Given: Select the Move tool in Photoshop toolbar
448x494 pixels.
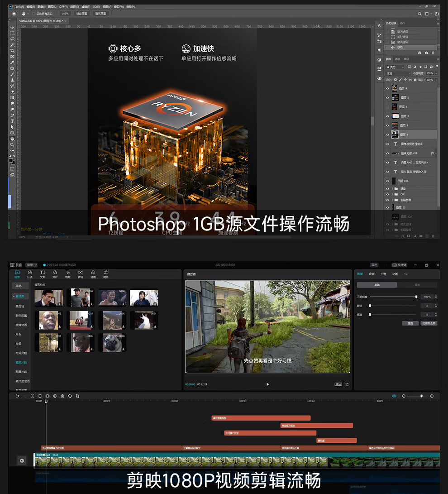Looking at the screenshot, I should [12, 27].
